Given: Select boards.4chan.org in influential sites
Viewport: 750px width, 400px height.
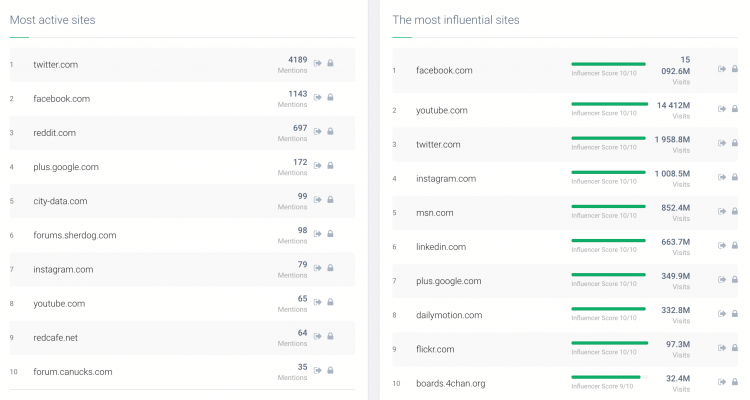Looking at the screenshot, I should [x=450, y=384].
